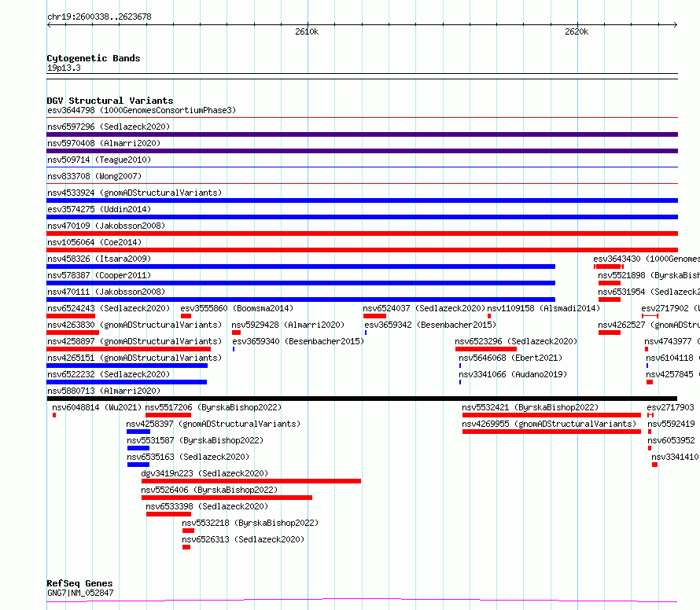Select the esv3555860 (Boomsma2014) label
This screenshot has width=700, height=610.
coord(237,308)
